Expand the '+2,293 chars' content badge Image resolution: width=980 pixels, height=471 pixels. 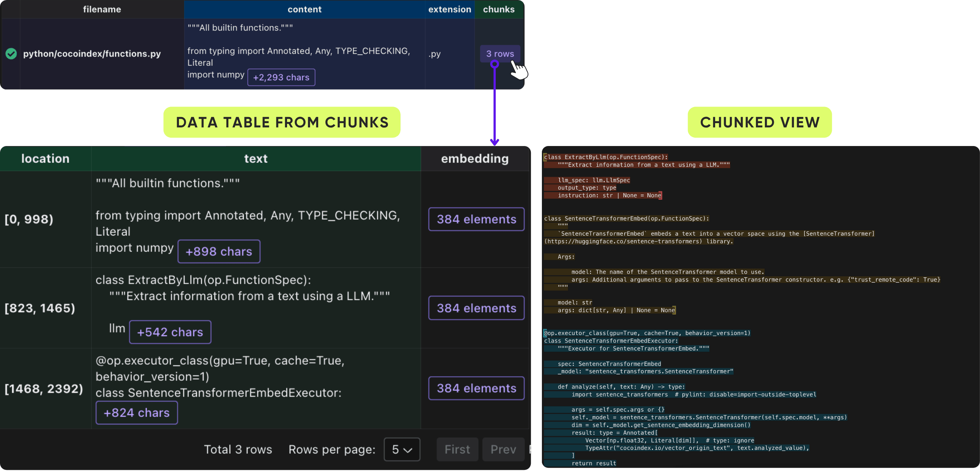pyautogui.click(x=281, y=77)
